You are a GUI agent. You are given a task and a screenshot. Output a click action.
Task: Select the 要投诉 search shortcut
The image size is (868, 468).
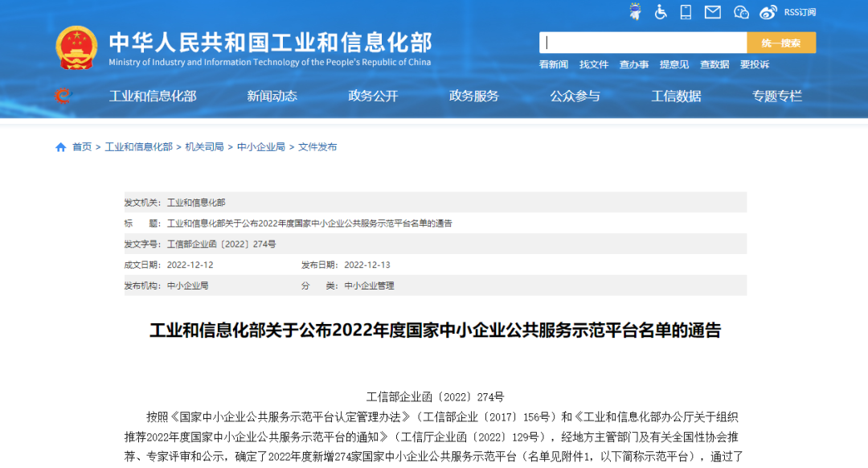tap(755, 64)
